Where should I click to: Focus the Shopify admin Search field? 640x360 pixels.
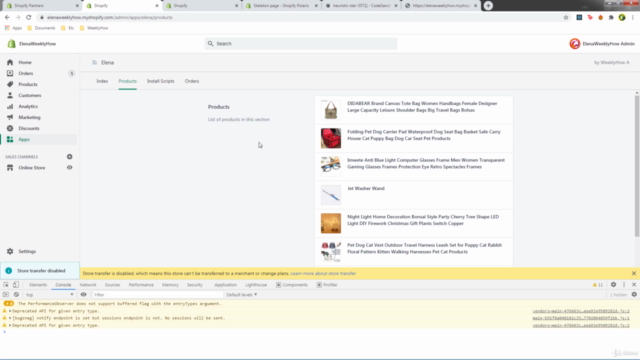tap(301, 44)
